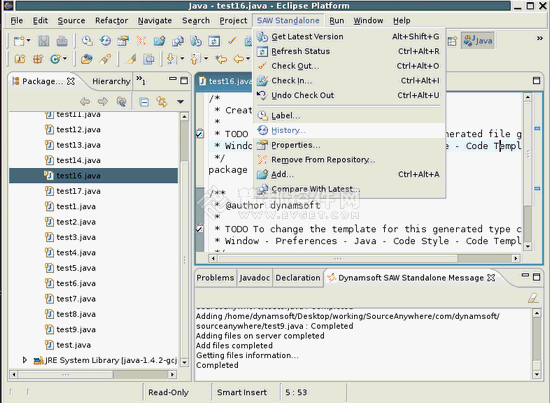Select the Java perspective button

click(478, 41)
